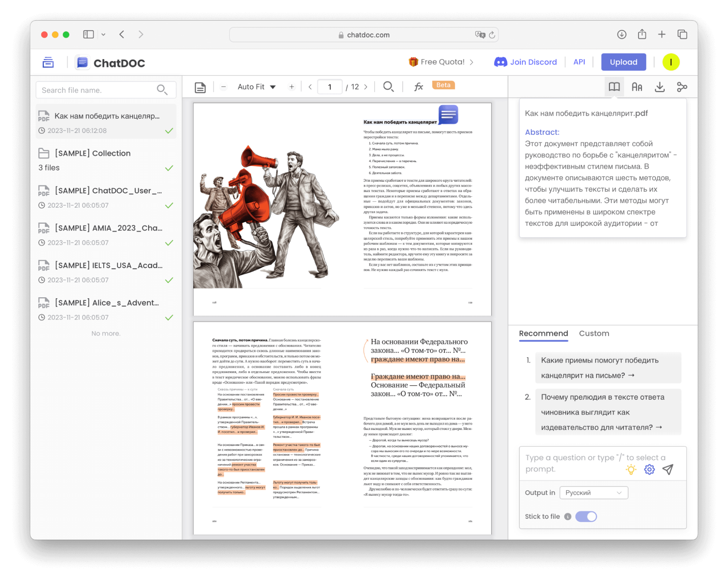Open the Auto Fit zoom dropdown
The height and width of the screenshot is (580, 728).
tap(256, 87)
